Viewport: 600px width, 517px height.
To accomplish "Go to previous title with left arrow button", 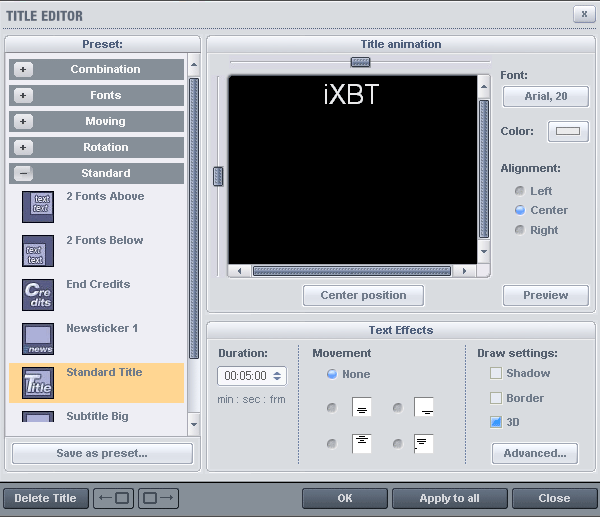I will (114, 498).
